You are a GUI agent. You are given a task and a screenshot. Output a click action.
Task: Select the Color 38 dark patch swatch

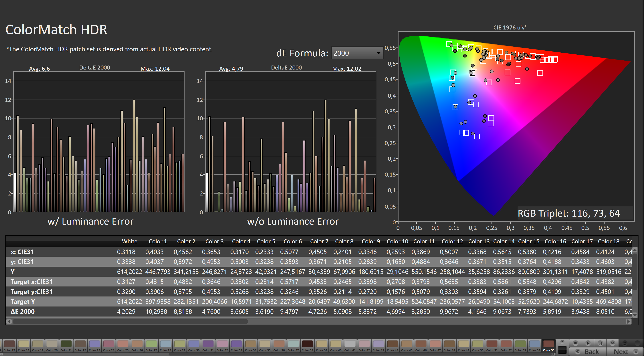tap(307, 345)
